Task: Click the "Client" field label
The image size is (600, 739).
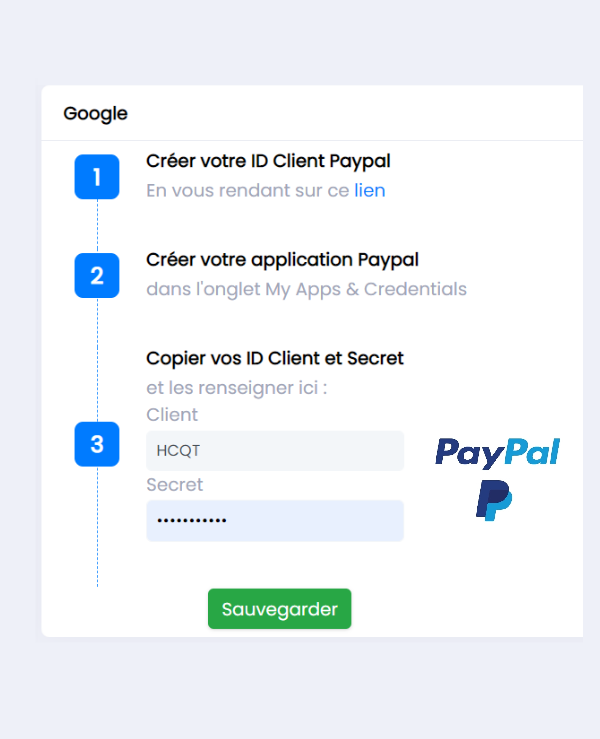Action: coord(172,414)
